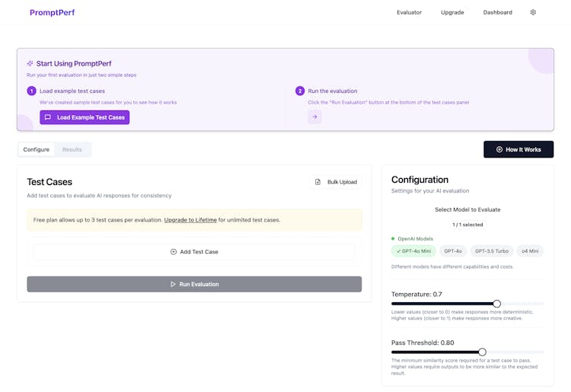Viewport: 571px width, 392px height.
Task: Click the Temperature slider handle
Action: pos(496,304)
